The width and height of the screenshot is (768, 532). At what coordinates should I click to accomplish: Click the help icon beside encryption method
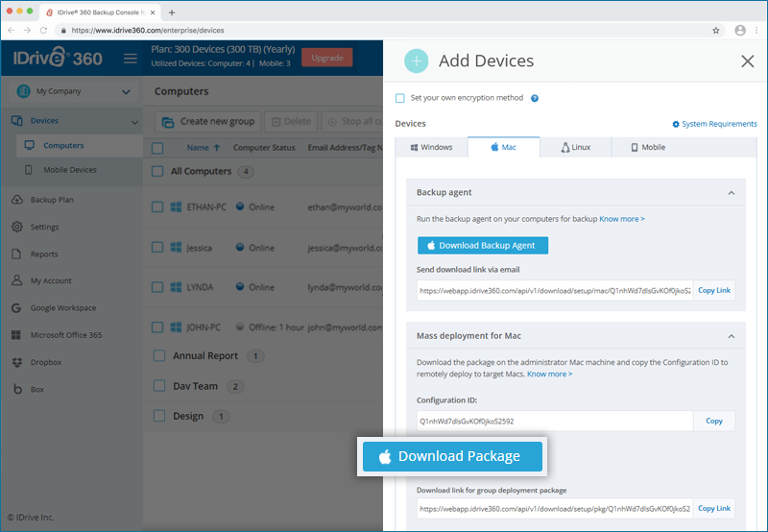(x=535, y=98)
